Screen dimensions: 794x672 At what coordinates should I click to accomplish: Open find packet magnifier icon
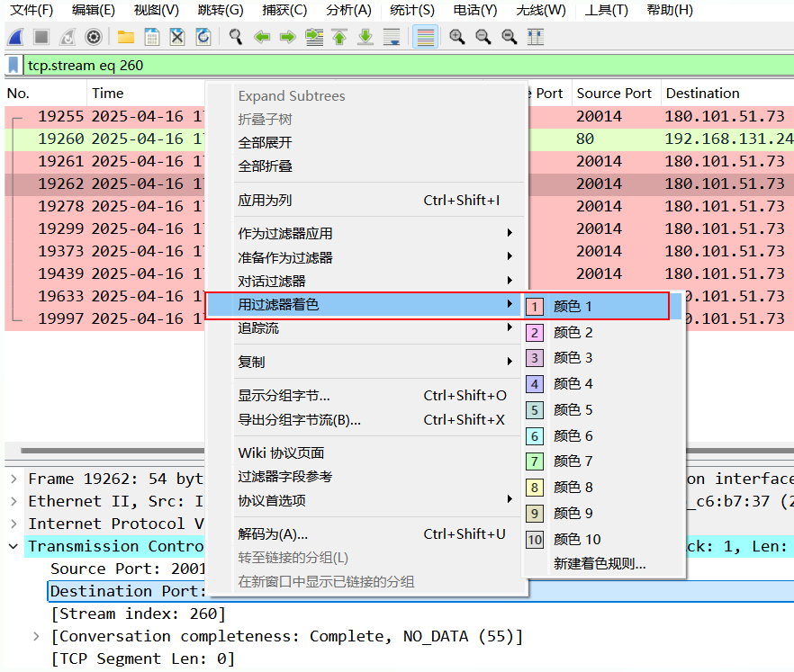[x=236, y=37]
